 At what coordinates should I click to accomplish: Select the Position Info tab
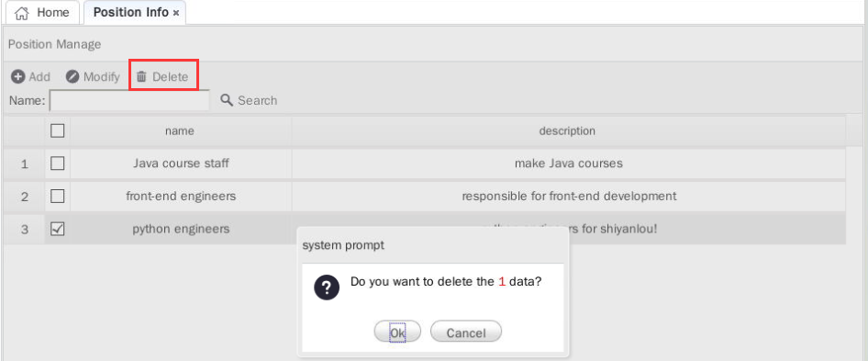(x=135, y=13)
